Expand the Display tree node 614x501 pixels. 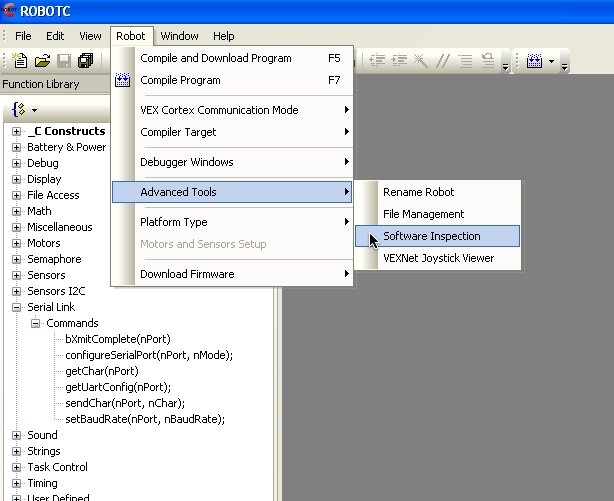(x=16, y=179)
